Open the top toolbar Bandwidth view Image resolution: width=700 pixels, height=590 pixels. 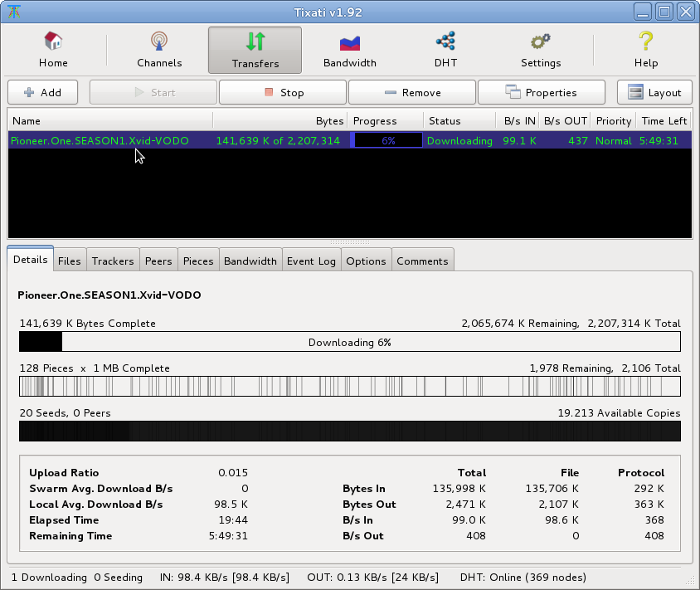pos(349,50)
